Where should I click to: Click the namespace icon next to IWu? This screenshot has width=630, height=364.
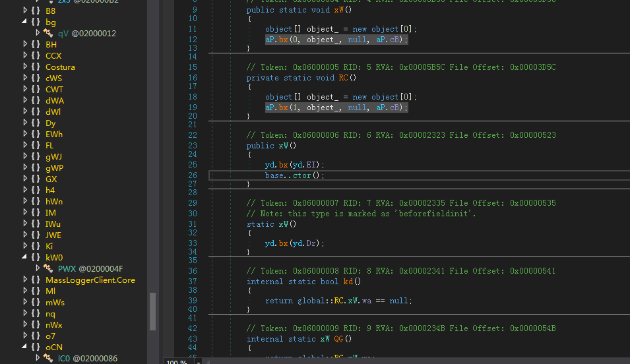pyautogui.click(x=36, y=224)
